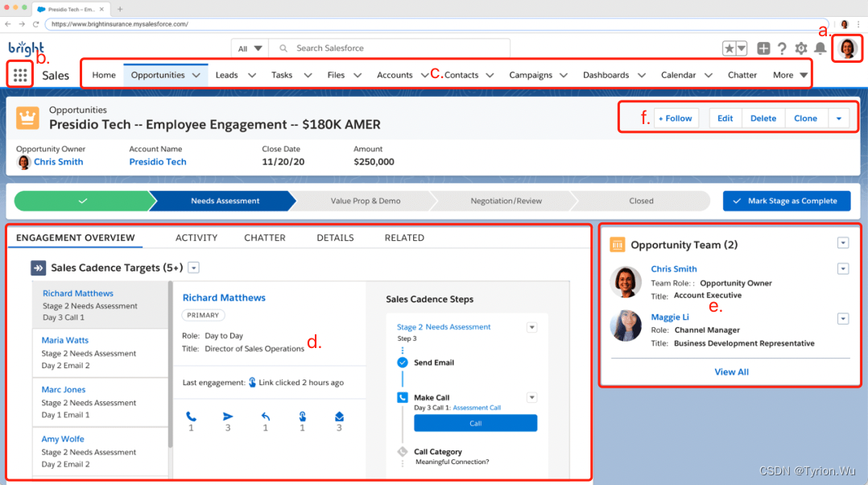Click Chris Smith's photo in Opportunity Team
Screen dimensions: 868x485
[626, 282]
